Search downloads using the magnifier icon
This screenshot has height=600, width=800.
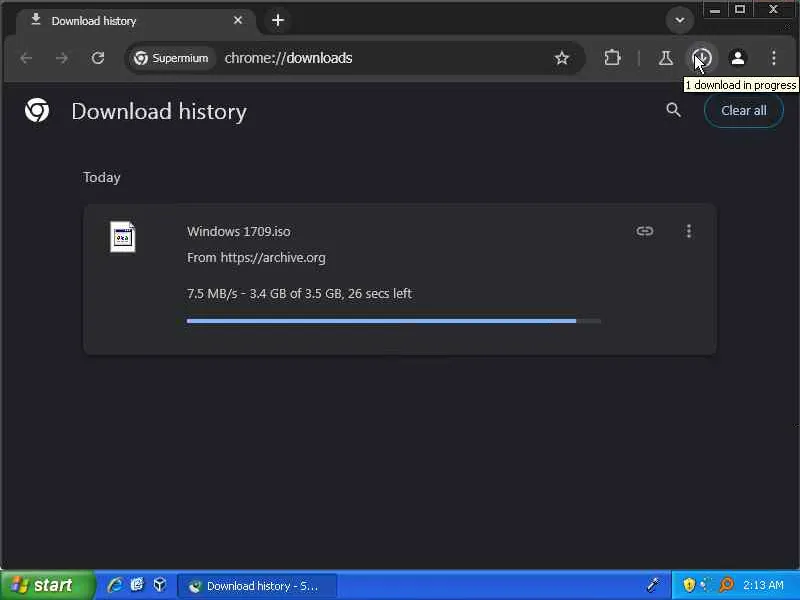click(673, 110)
